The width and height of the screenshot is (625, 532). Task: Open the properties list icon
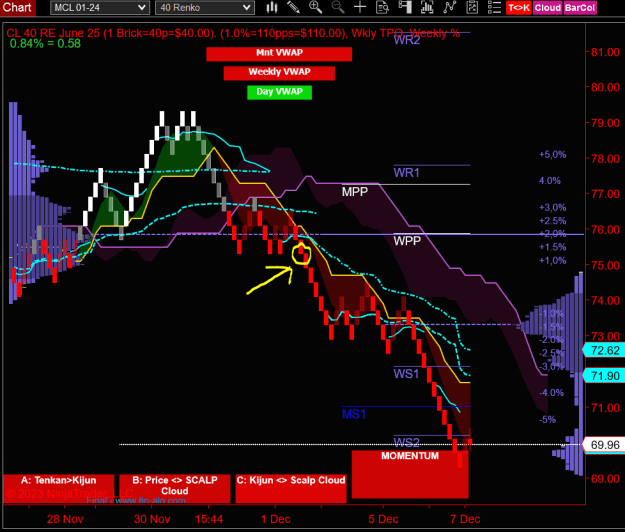pos(494,7)
